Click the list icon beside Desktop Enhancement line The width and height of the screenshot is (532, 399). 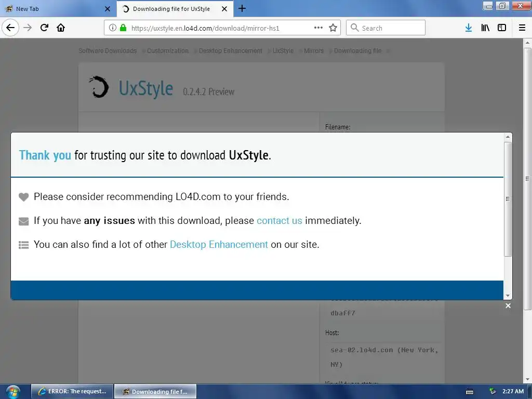(23, 245)
